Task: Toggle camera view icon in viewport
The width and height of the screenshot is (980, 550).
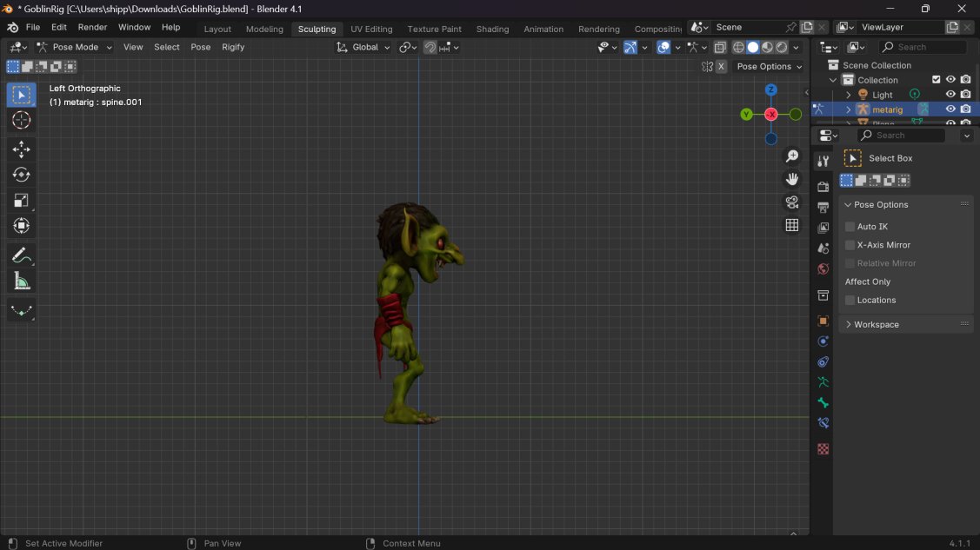Action: tap(791, 202)
